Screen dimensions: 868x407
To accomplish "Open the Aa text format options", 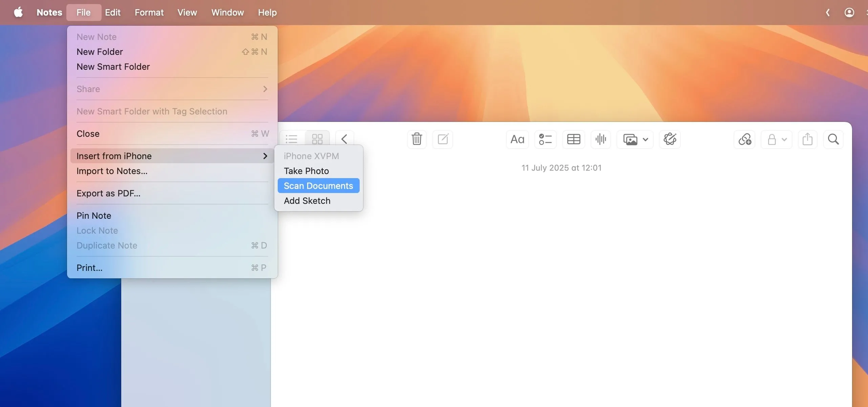I will pyautogui.click(x=517, y=139).
